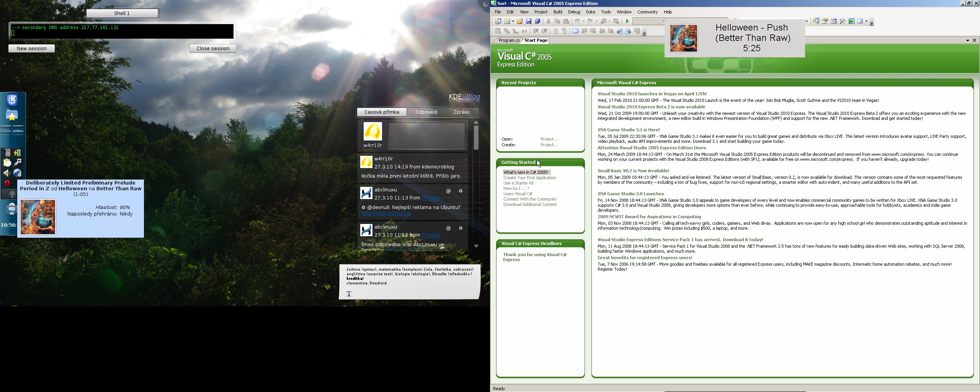This screenshot has width=980, height=392.
Task: Click Undo arrow icon
Action: (x=577, y=21)
